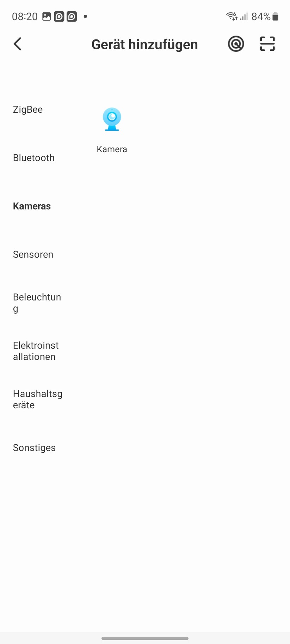
Task: Go back using the arrow icon
Action: click(x=18, y=44)
